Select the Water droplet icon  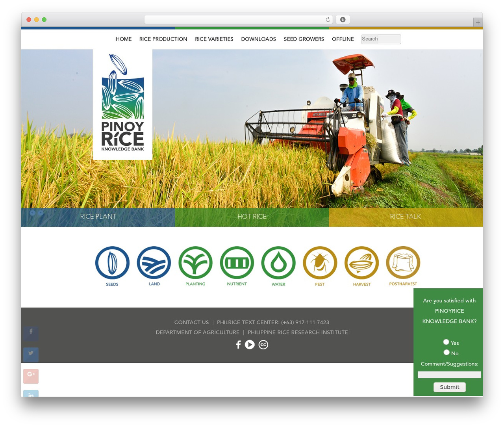click(x=278, y=263)
